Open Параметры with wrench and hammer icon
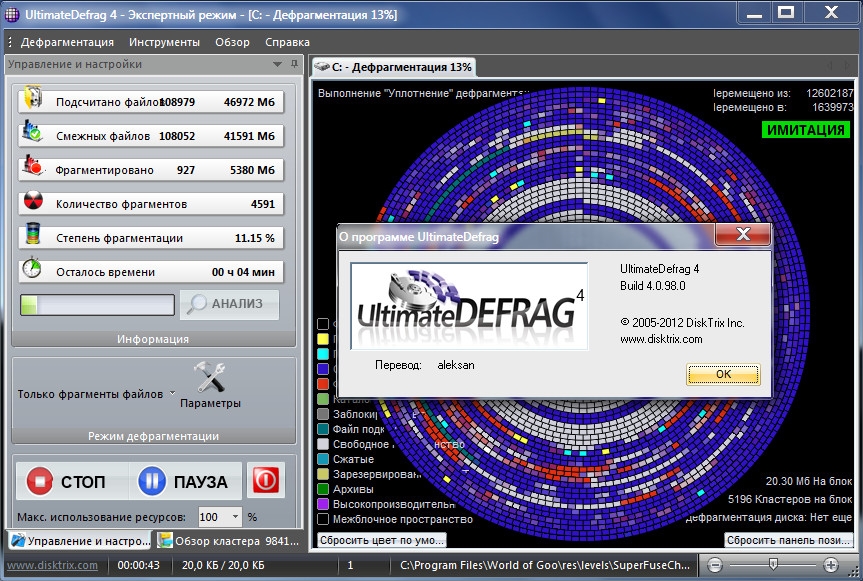 pyautogui.click(x=210, y=385)
